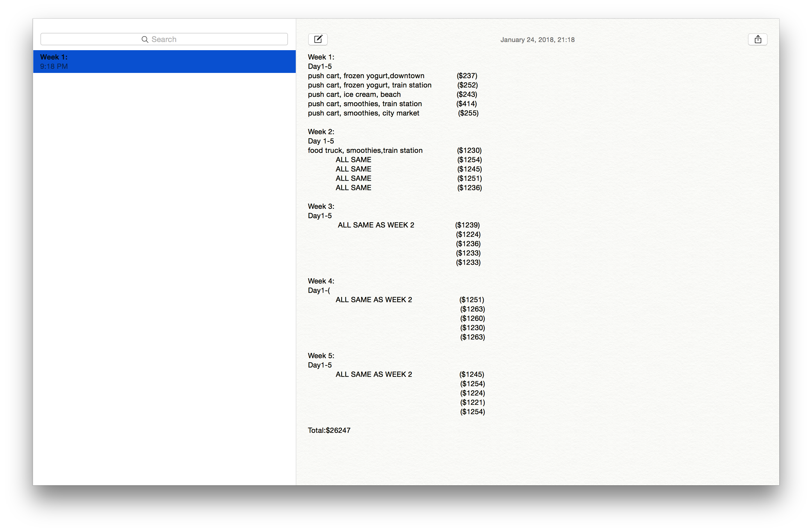Click the 'Week 3:' heading

coord(321,206)
